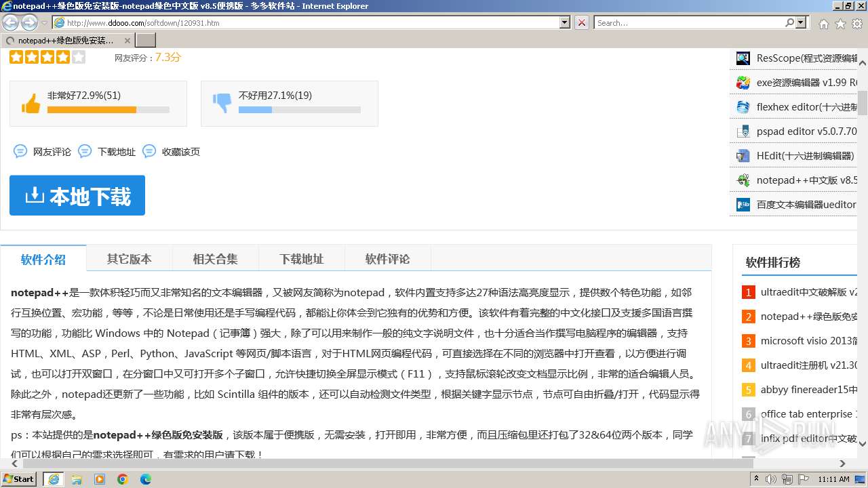Screen dimensions: 868x488
Task: Click the 百度文本编辑器ueditor app icon
Action: 743,205
